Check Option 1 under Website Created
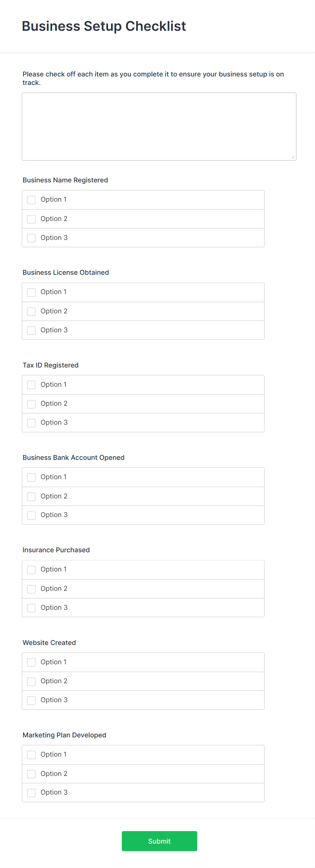 click(31, 662)
